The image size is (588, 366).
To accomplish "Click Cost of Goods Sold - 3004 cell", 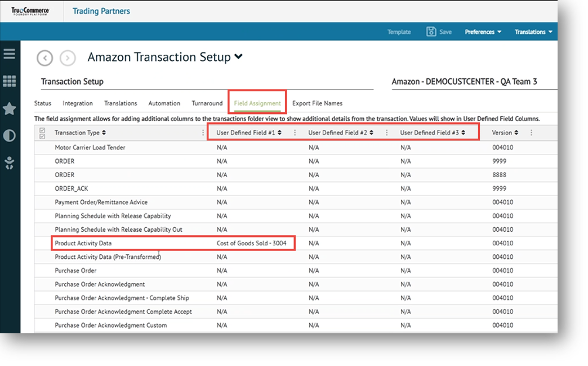I will [x=251, y=243].
